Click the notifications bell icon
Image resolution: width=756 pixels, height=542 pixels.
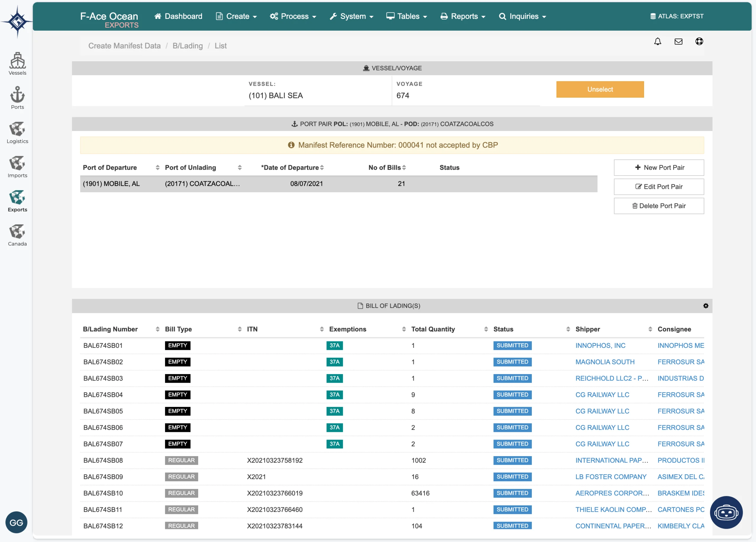click(x=657, y=41)
